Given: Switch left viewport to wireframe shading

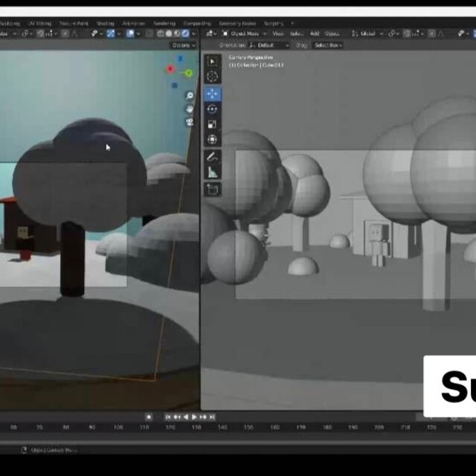Looking at the screenshot, I should [x=161, y=33].
